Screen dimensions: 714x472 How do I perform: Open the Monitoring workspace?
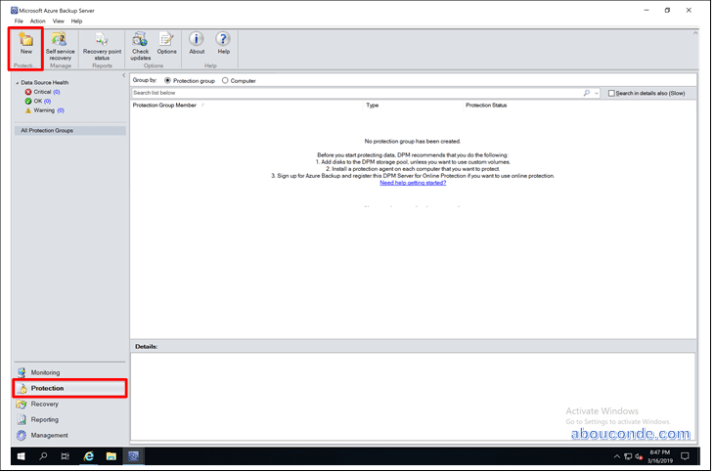(x=45, y=372)
